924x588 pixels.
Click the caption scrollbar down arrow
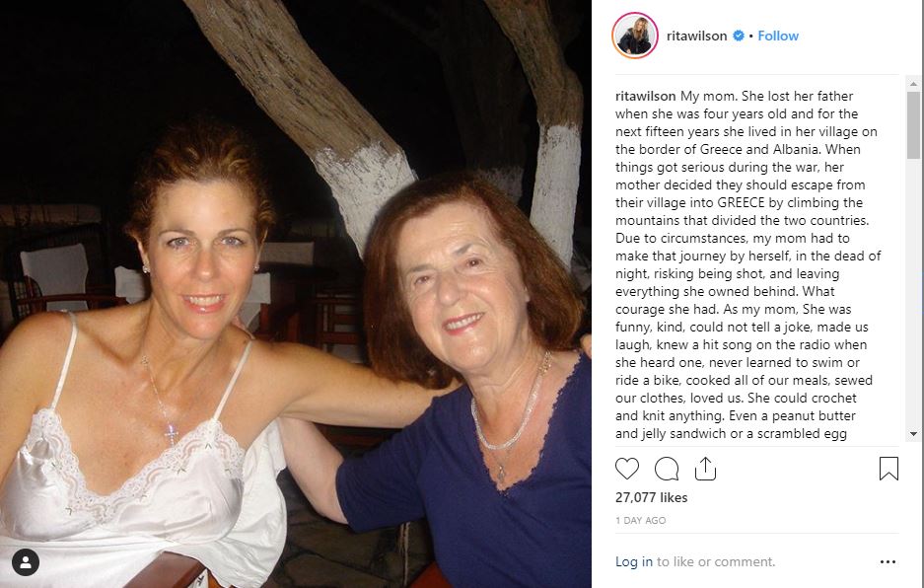pyautogui.click(x=913, y=433)
